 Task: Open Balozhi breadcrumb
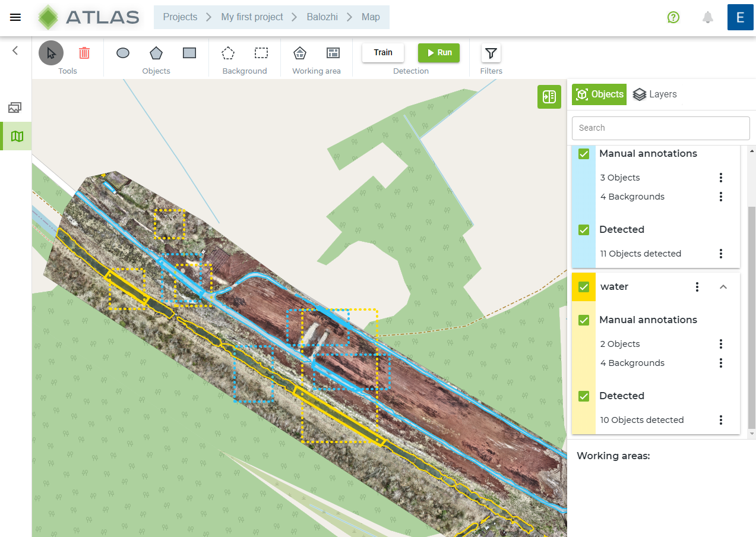322,17
